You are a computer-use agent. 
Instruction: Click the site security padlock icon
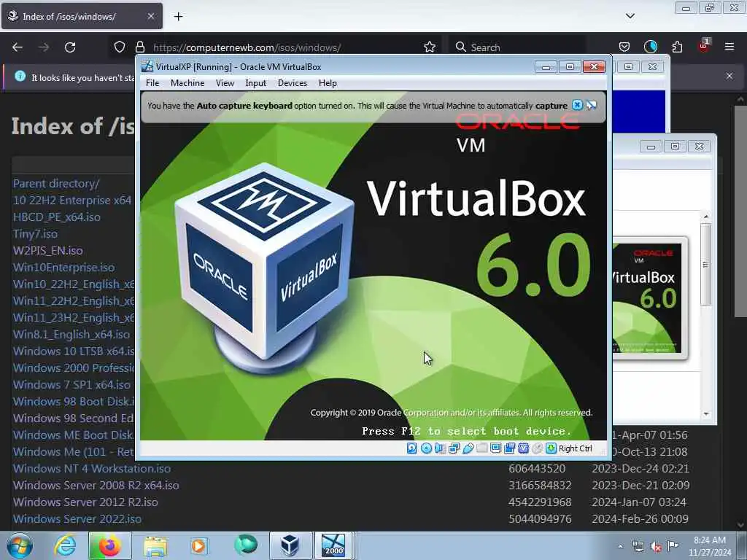coord(139,47)
